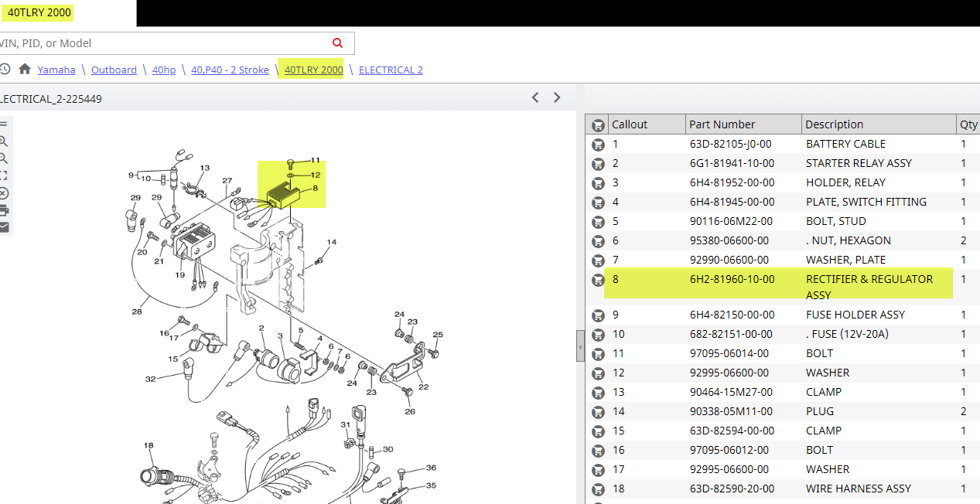The width and height of the screenshot is (980, 504).
Task: Click callout 8 rectifier in diagram
Action: [316, 188]
